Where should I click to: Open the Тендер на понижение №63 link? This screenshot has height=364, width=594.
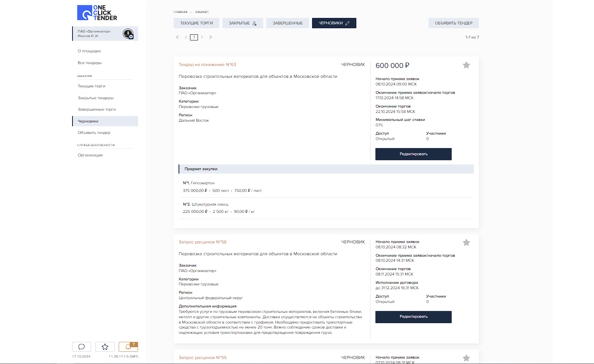207,64
